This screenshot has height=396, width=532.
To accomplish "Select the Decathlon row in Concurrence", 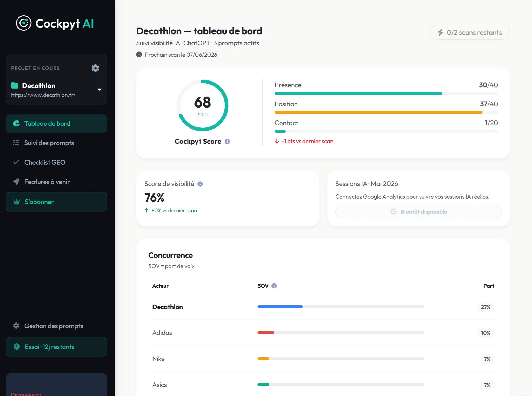I will pyautogui.click(x=323, y=307).
